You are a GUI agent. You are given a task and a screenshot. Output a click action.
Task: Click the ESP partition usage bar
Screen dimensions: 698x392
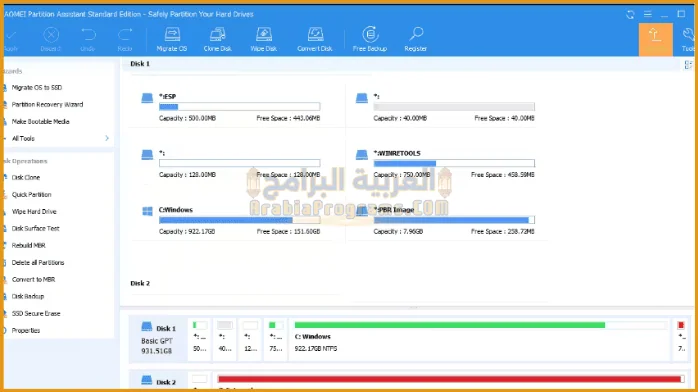(239, 107)
